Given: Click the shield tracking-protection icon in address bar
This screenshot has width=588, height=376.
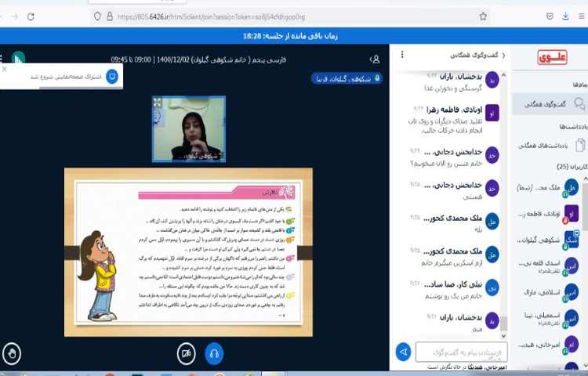Looking at the screenshot, I should [x=97, y=16].
